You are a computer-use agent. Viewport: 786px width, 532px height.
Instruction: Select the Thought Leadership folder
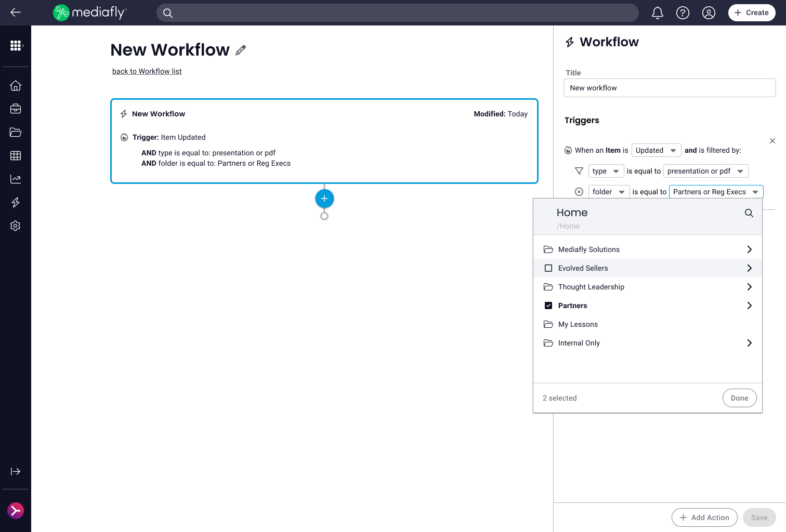click(x=591, y=287)
